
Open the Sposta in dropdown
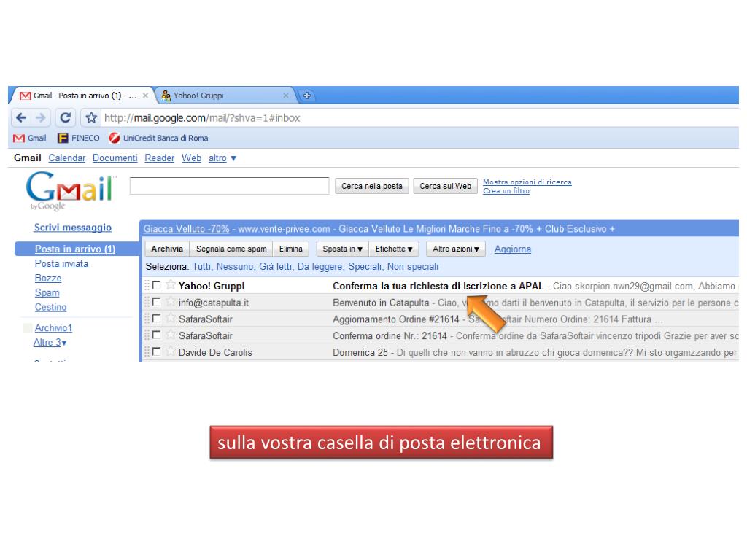point(343,249)
